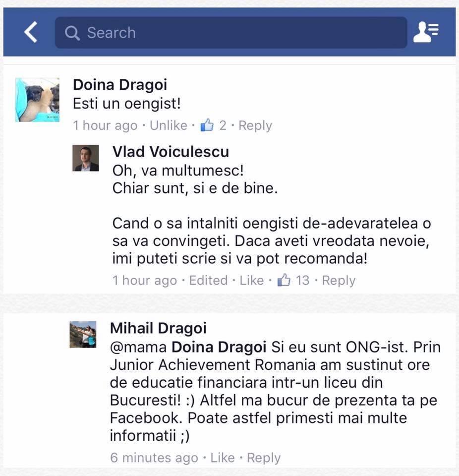Viewport: 459px width, 476px height.
Task: Click the thumbs-up icon showing 13 likes
Action: pos(284,280)
